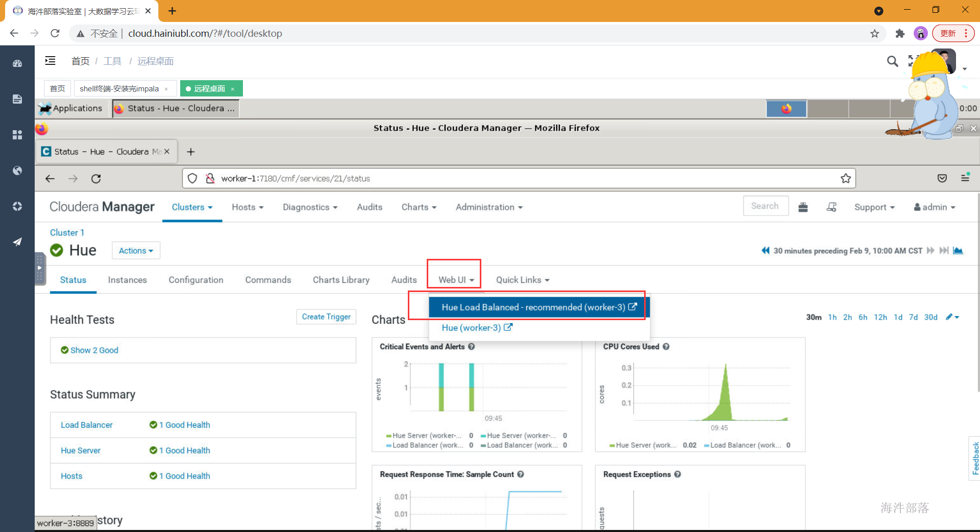Switch to the Configuration tab

(x=196, y=280)
